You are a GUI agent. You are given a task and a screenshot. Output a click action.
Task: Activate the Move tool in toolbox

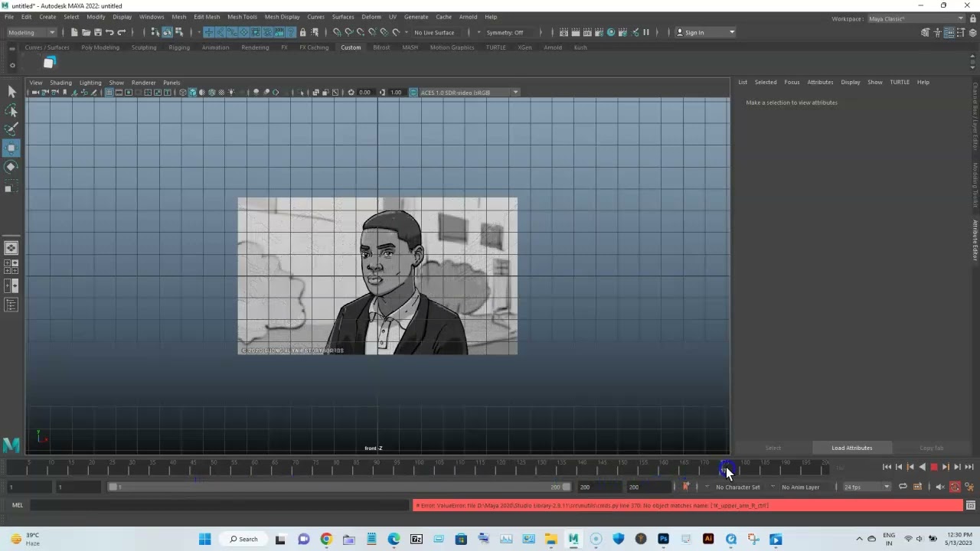[11, 148]
